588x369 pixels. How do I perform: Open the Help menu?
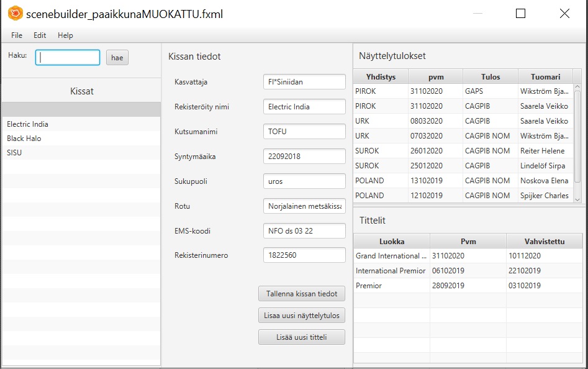65,35
